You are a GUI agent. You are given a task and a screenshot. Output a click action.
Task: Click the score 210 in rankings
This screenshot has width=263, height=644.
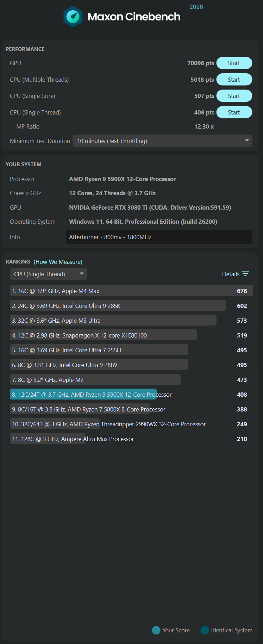[x=242, y=439]
